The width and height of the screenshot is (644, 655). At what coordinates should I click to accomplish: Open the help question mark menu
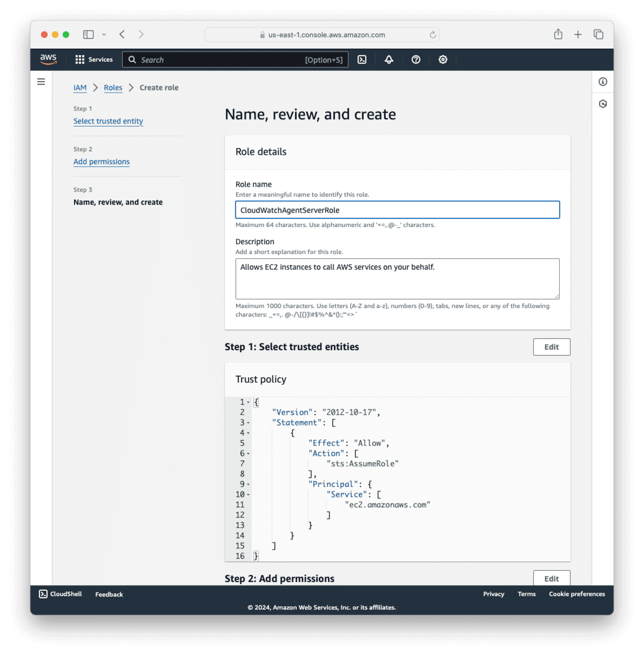416,60
